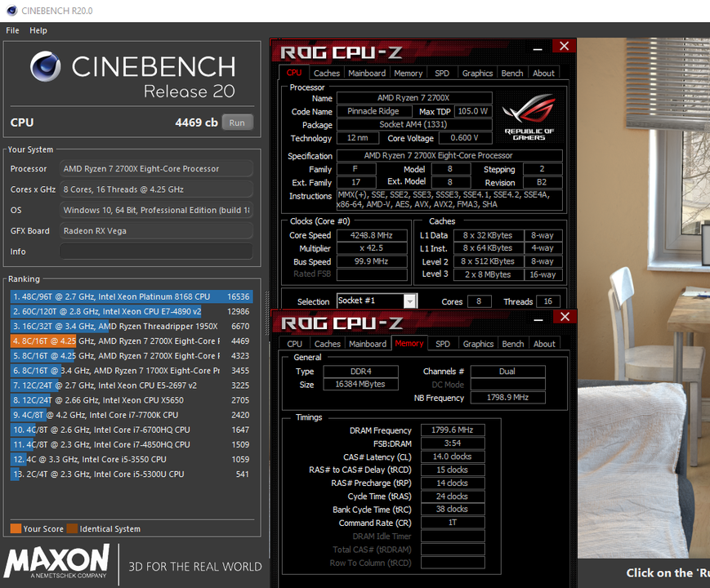Open Mainboard tab in the memory CPU-Z window
Screen dimensions: 710x588
point(368,344)
